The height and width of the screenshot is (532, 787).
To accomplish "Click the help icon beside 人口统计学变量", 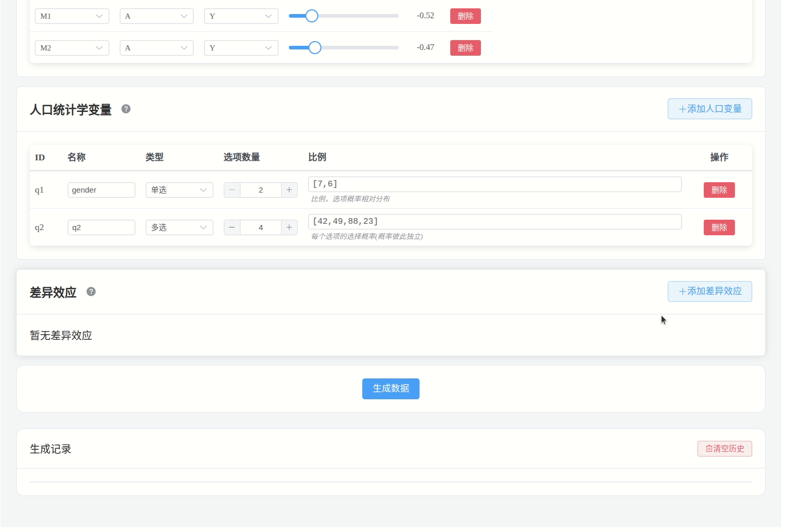I will pos(125,109).
